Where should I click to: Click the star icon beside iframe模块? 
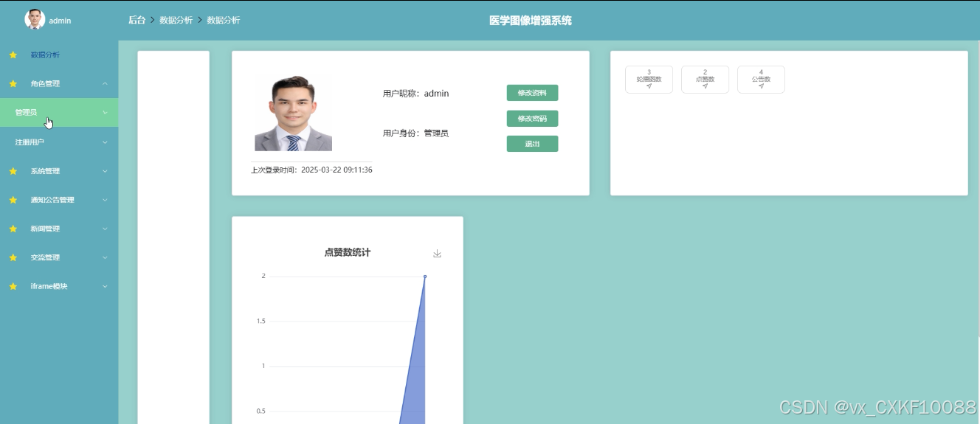point(13,286)
